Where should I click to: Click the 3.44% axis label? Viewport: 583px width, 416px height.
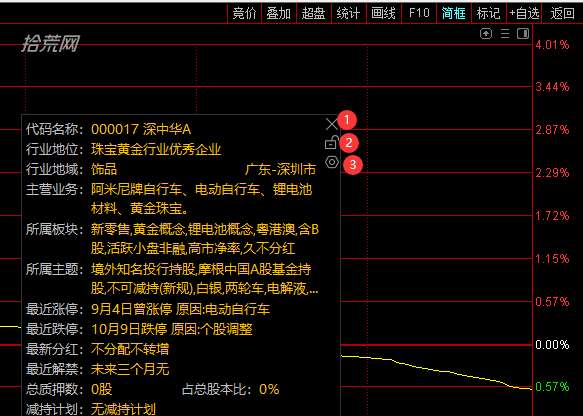(552, 87)
